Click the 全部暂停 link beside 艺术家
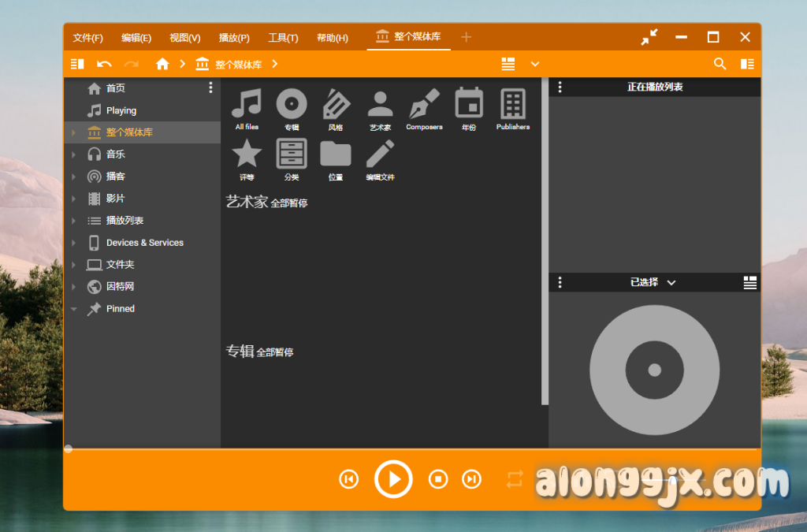The image size is (807, 532). (288, 203)
